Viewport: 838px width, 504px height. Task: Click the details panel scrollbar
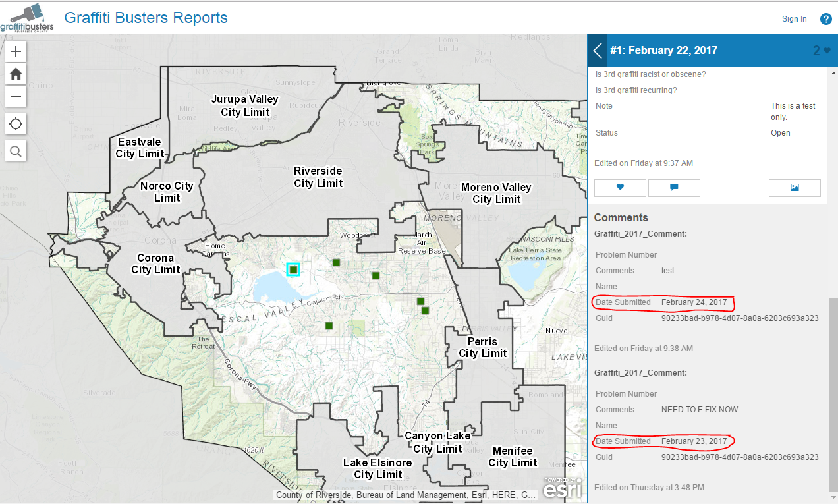(x=833, y=394)
